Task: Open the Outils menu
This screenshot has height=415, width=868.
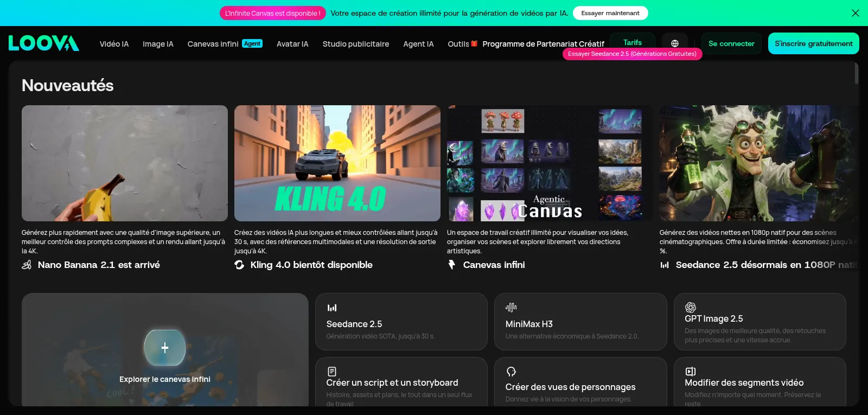Action: 458,44
